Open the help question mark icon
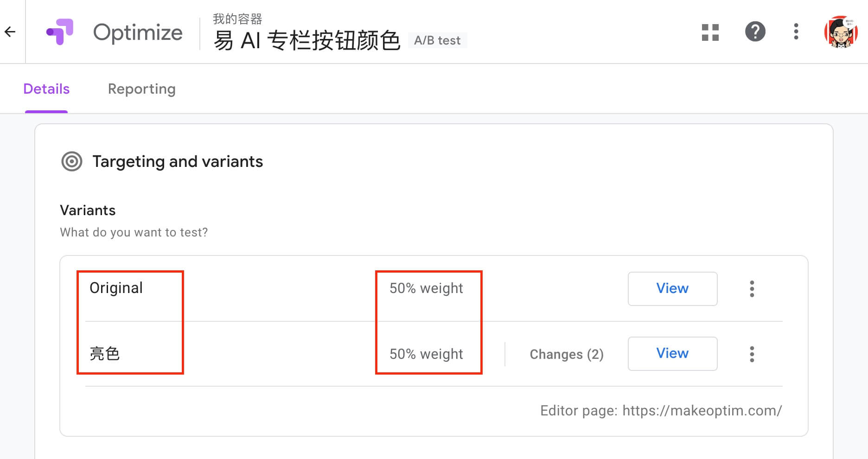 click(x=755, y=32)
